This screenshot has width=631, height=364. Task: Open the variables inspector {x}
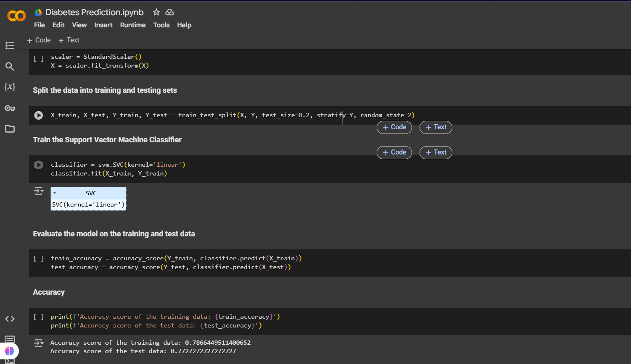click(x=10, y=87)
